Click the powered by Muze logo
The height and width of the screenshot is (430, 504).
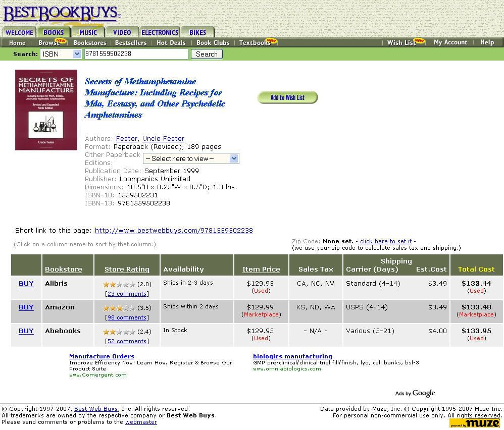click(476, 423)
